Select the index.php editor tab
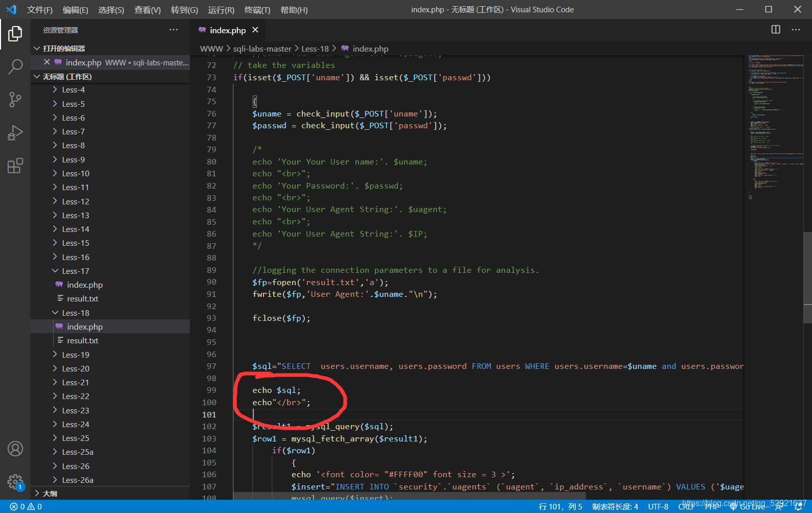The height and width of the screenshot is (513, 812). [228, 30]
